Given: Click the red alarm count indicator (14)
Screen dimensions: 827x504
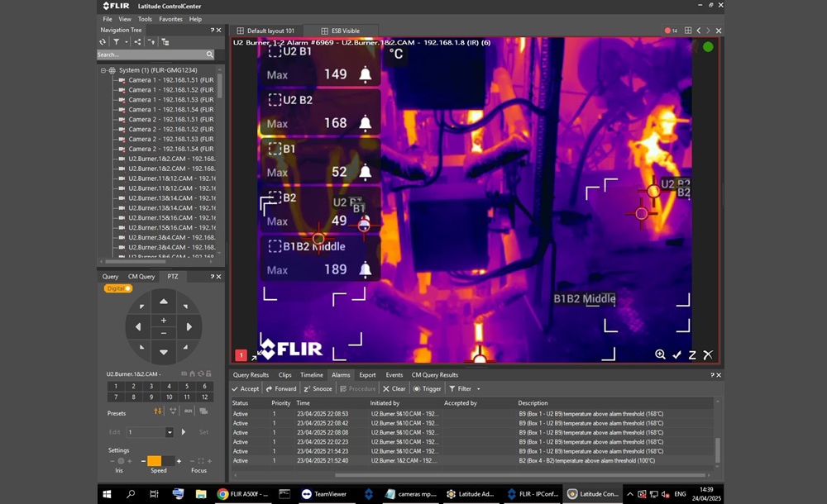Looking at the screenshot, I should 671,31.
